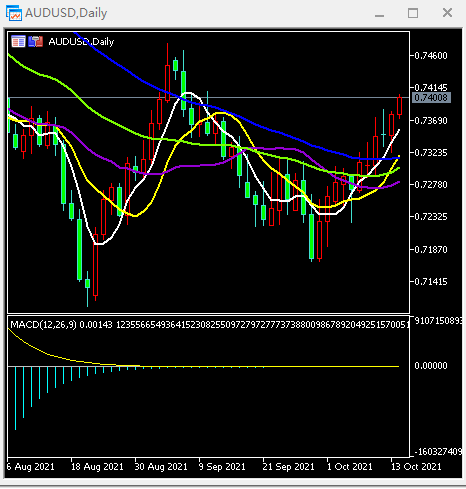Click the 18 Aug 2021 date marker
Screen dimensions: 466x489
97,467
